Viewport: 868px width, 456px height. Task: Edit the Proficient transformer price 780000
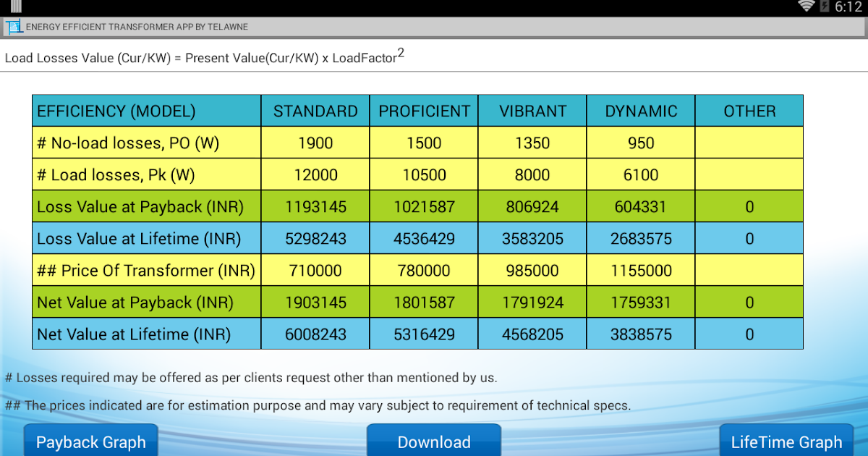[x=424, y=271]
